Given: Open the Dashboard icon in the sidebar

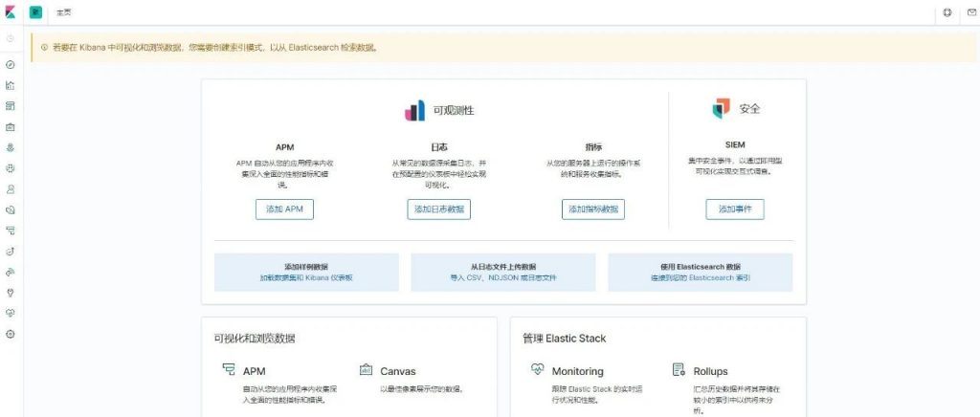Looking at the screenshot, I should tap(11, 105).
